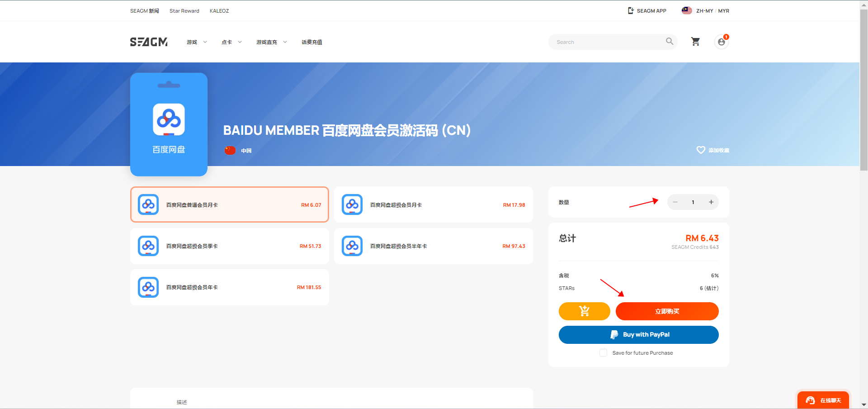Screen dimensions: 868x409
Task: Click the 在线聊天 live chat button
Action: pyautogui.click(x=823, y=400)
